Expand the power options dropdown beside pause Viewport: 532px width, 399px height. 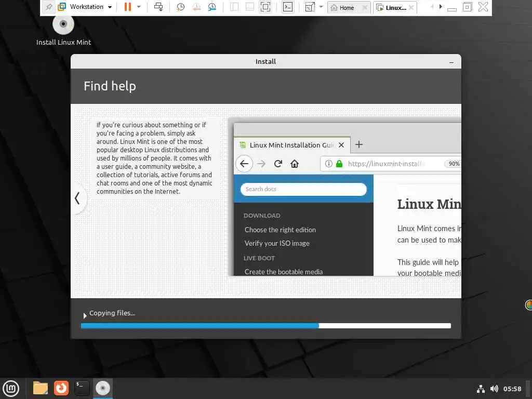[139, 7]
